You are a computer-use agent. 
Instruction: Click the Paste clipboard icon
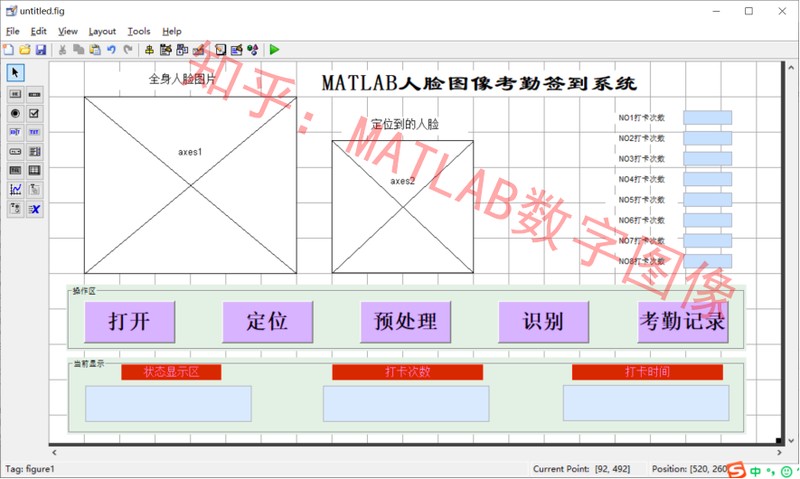click(x=95, y=49)
